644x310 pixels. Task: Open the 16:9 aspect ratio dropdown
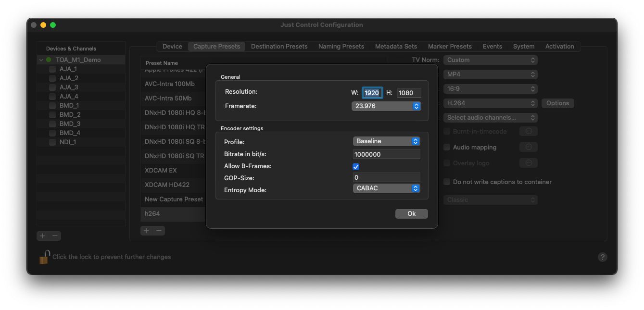point(490,89)
